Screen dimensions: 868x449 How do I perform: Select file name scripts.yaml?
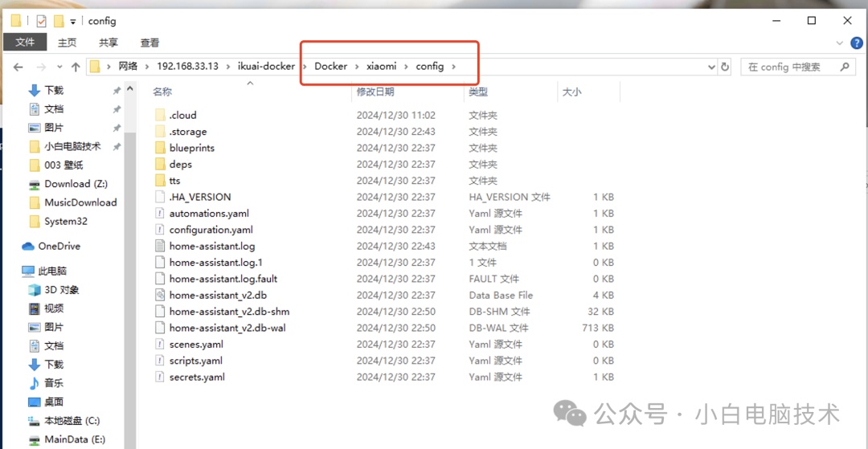click(196, 361)
